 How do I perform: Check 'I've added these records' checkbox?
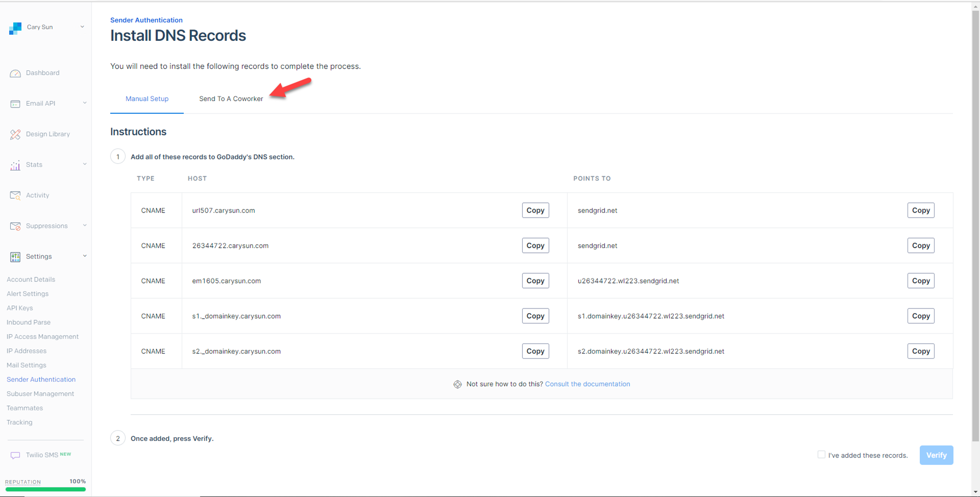pyautogui.click(x=821, y=455)
